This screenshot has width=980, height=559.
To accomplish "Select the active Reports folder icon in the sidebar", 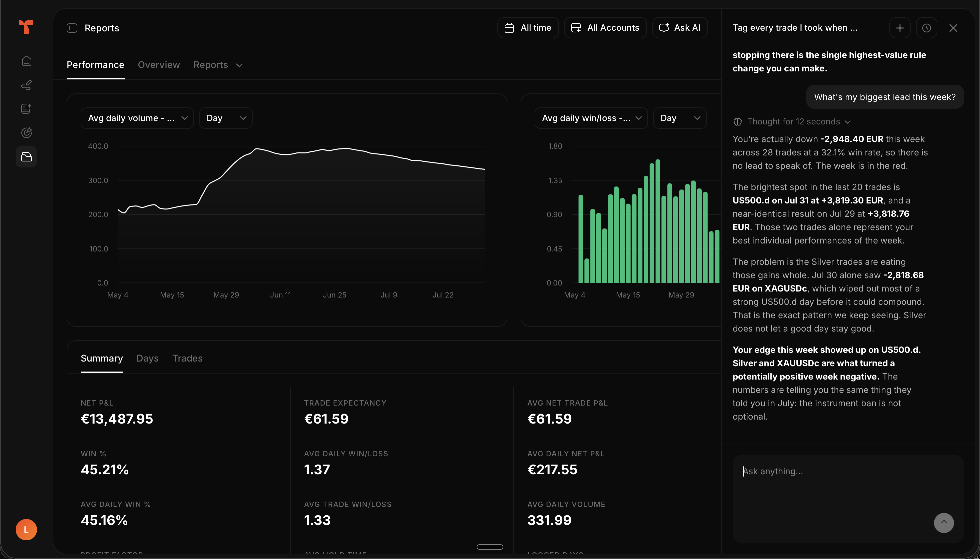I will coord(26,157).
